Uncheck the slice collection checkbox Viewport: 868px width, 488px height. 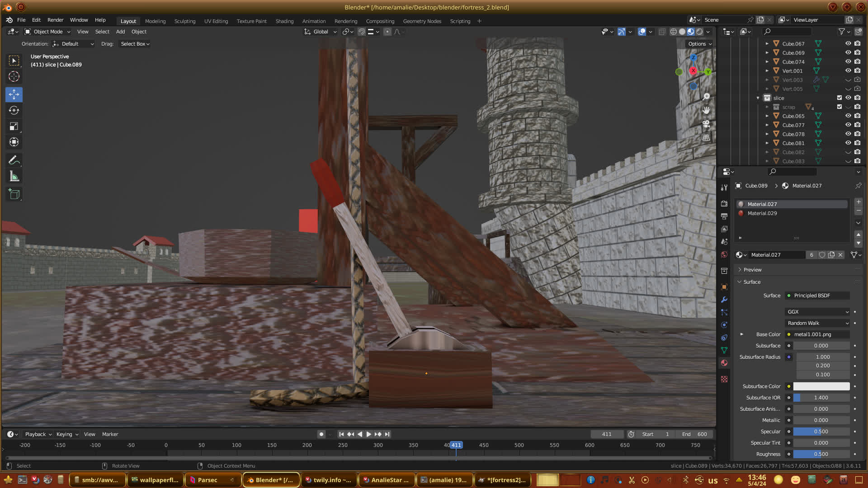pos(840,98)
